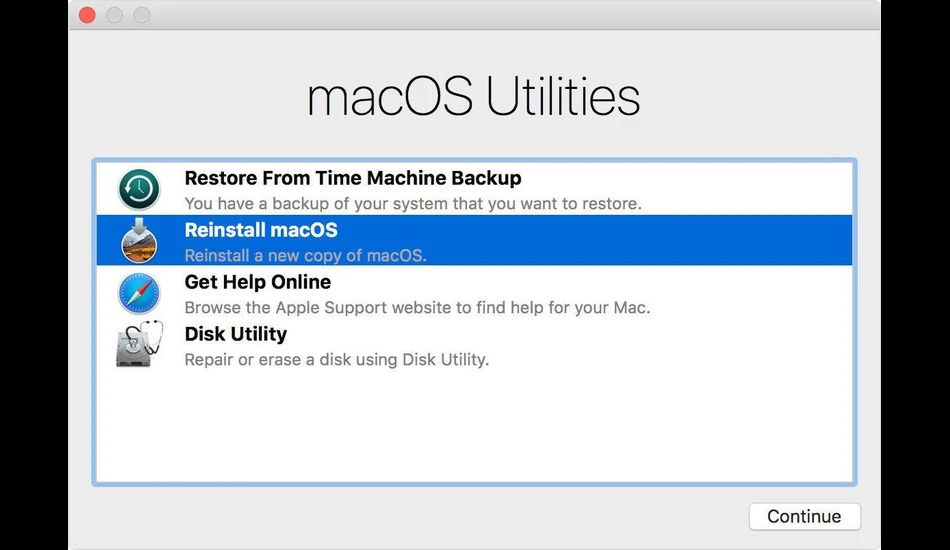Screen dimensions: 950x550
Task: Click the Disk Utility stethoscope icon
Action: click(x=139, y=343)
